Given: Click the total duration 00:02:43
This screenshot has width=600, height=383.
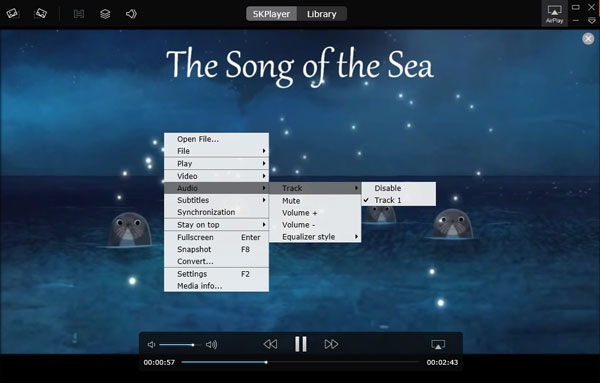Looking at the screenshot, I should click(x=442, y=362).
